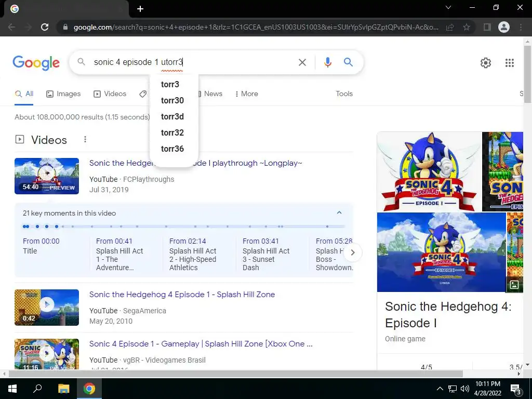The width and height of the screenshot is (532, 399).
Task: Click the blue search magnifier button
Action: [x=348, y=62]
